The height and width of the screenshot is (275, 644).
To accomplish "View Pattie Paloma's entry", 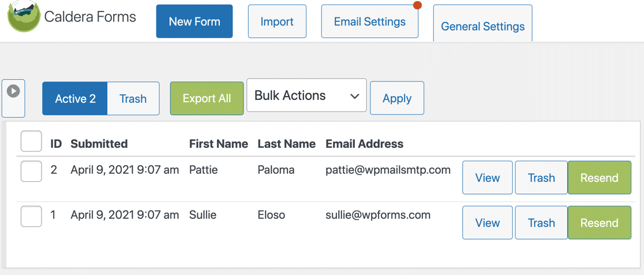I will pyautogui.click(x=487, y=178).
